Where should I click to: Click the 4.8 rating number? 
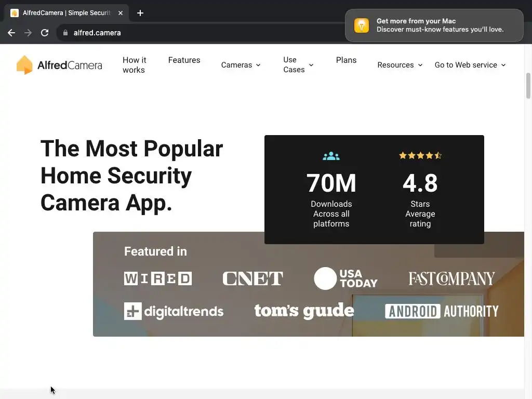pyautogui.click(x=420, y=183)
